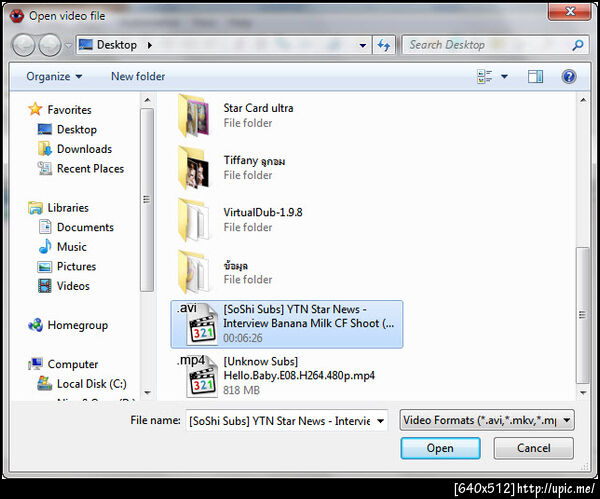Click the navigation pane scroll down arrow
Image resolution: width=600 pixels, height=499 pixels.
coord(147,392)
